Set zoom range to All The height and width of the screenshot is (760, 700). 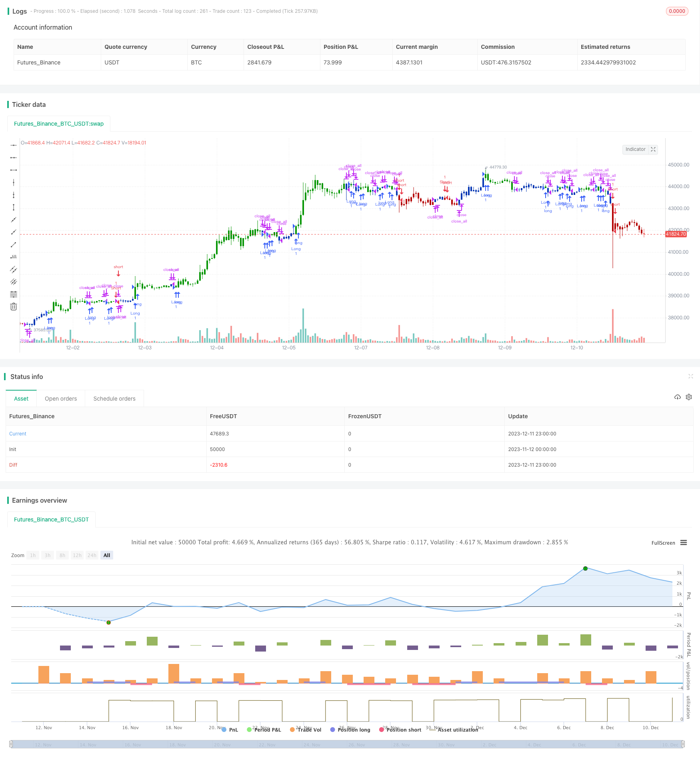click(107, 555)
